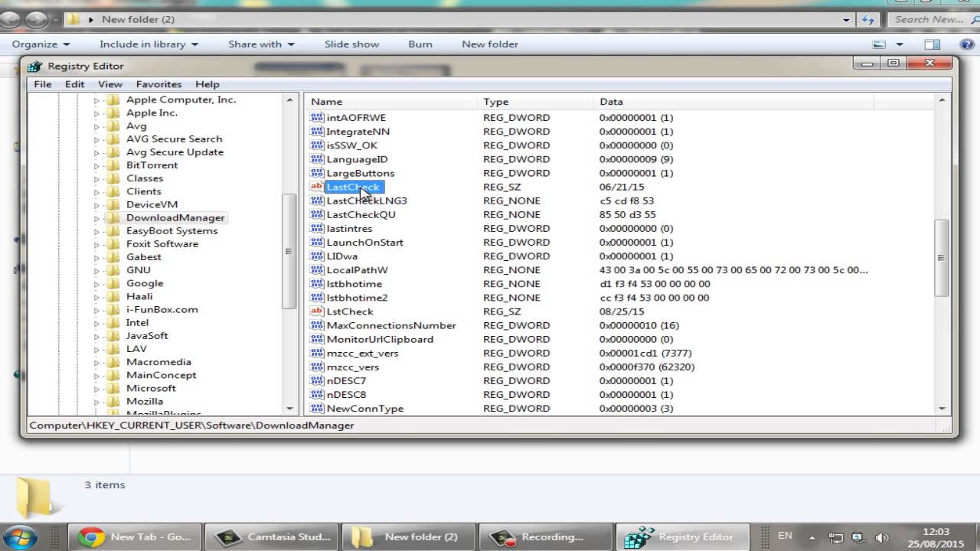Click the intAOFRWE value icon
Screen dimensions: 980x551
coord(317,118)
